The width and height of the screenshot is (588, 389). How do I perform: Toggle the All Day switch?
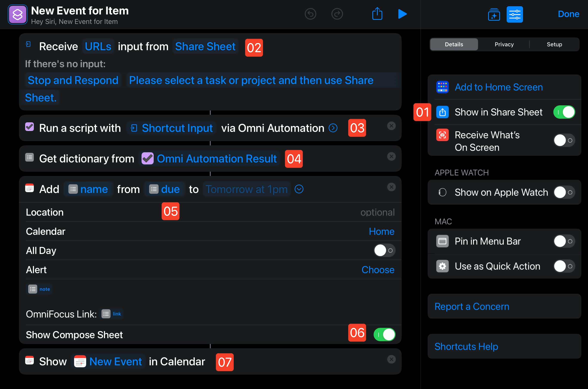pyautogui.click(x=384, y=251)
